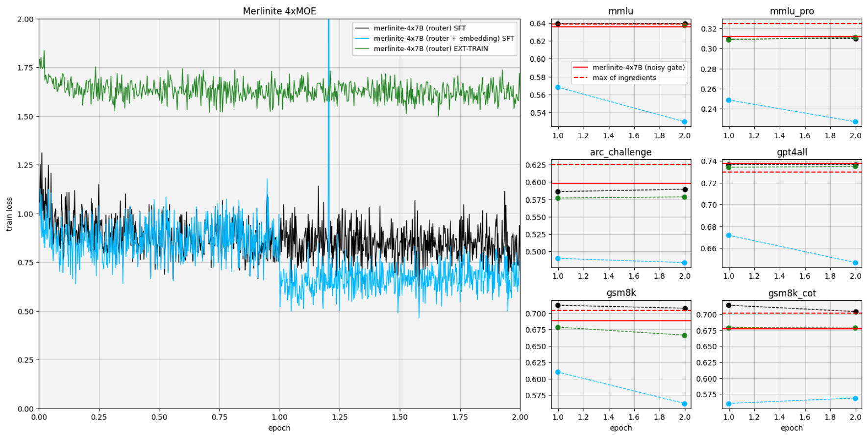
Task: Click the '0.74' tick on gpt4all y-axis
Action: (709, 161)
